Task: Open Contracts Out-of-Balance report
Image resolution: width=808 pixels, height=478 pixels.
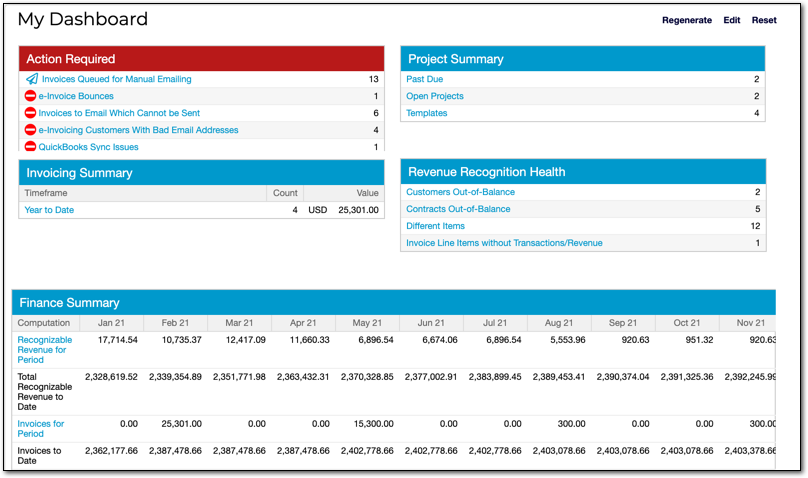Action: [x=458, y=209]
